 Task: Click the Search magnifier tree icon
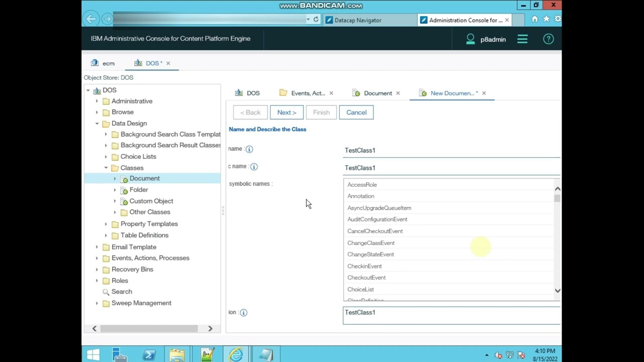click(x=106, y=292)
